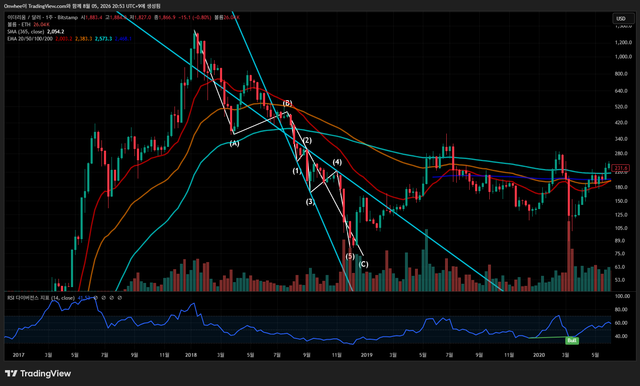Select the EMA 20/50/100/200 legend row
This screenshot has height=386, width=640.
[x=69, y=39]
